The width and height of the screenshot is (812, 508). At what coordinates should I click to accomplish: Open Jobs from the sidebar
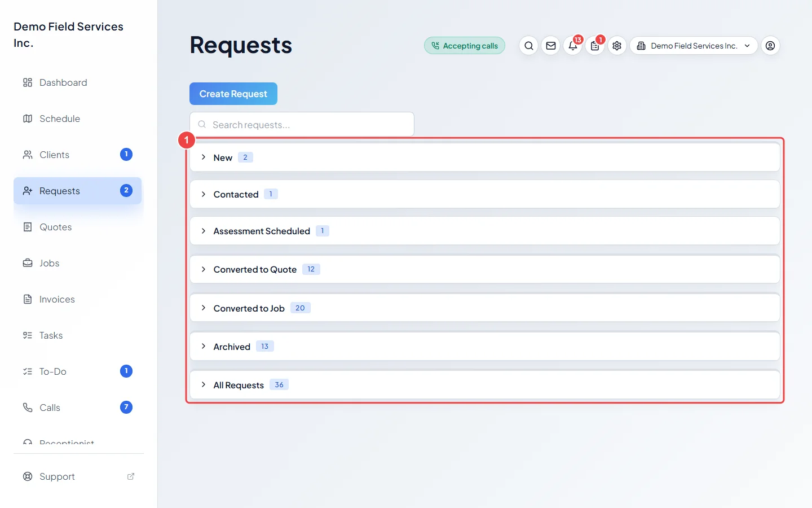[x=78, y=263]
